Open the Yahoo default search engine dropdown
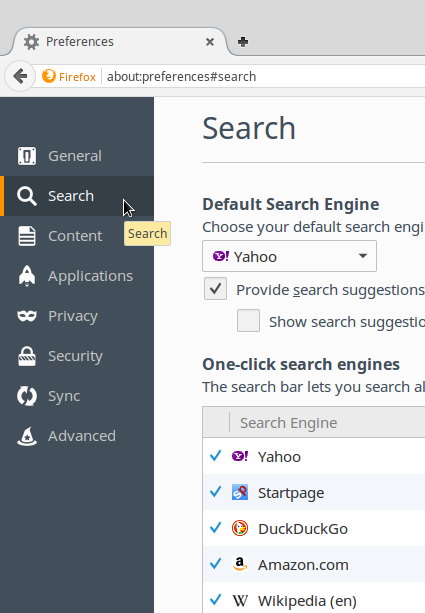Viewport: 425px width, 613px height. click(289, 256)
